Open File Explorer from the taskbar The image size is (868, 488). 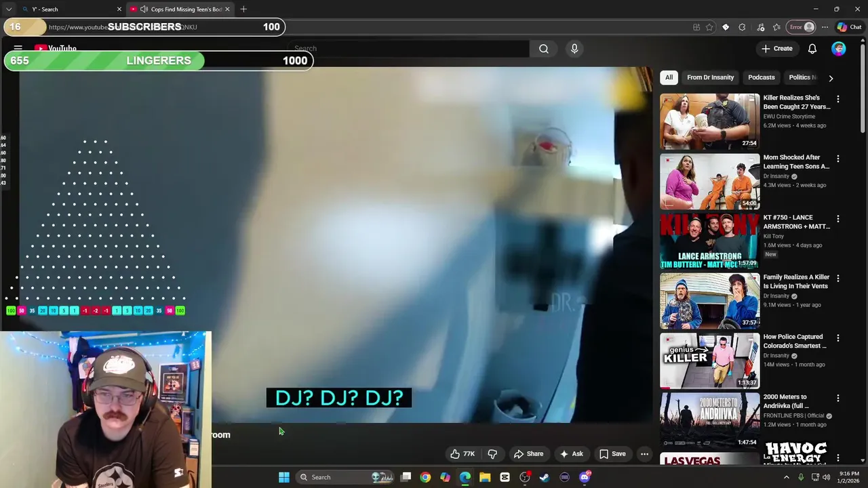485,477
